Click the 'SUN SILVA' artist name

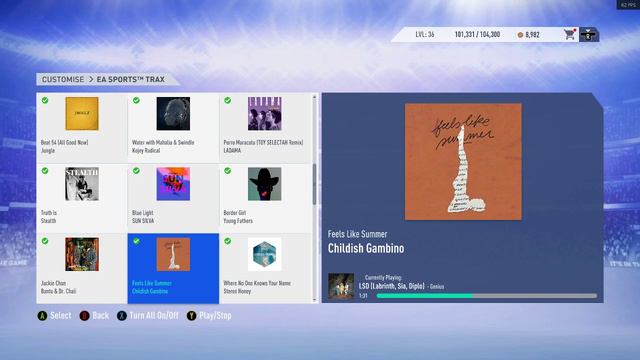143,221
